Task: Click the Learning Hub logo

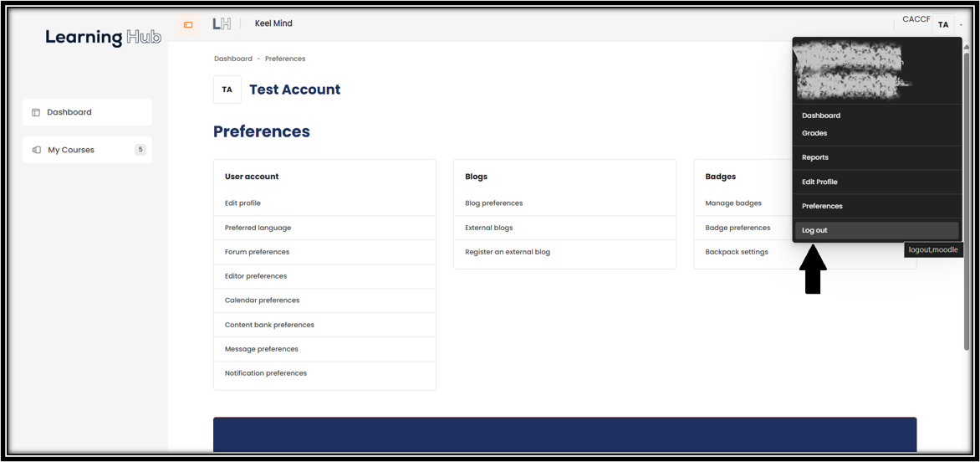Action: 103,37
